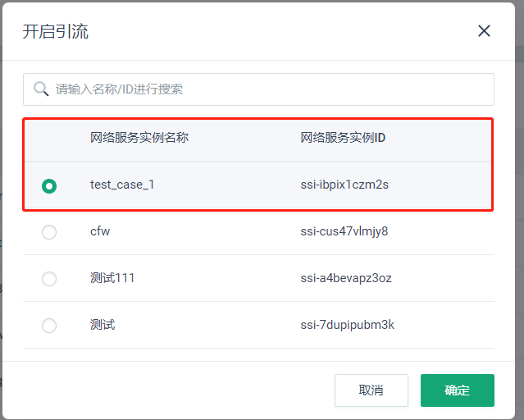Click the magnifier search icon
The width and height of the screenshot is (524, 420).
pyautogui.click(x=41, y=89)
